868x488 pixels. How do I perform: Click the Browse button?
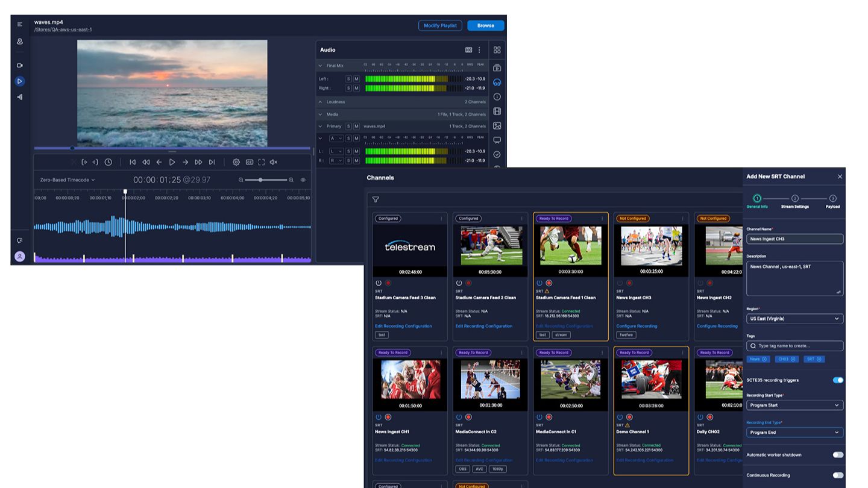point(486,25)
